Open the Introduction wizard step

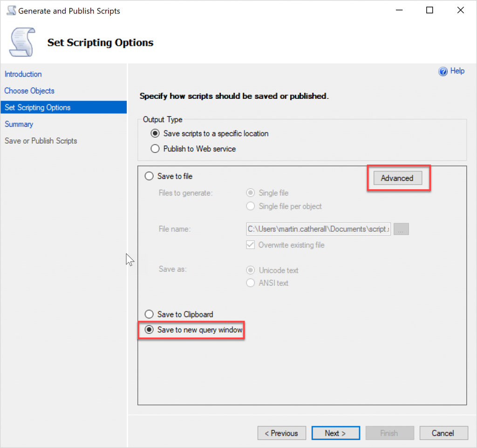23,74
